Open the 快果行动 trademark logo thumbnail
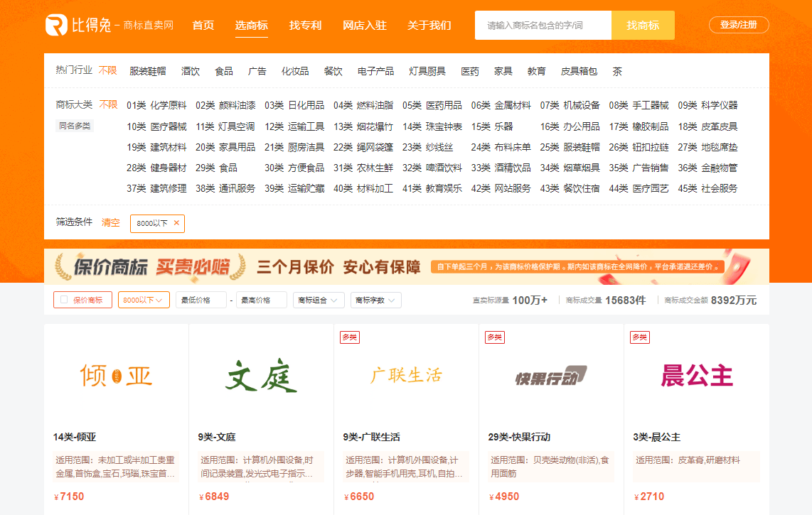Screen dimensions: 812x515 tap(551, 376)
